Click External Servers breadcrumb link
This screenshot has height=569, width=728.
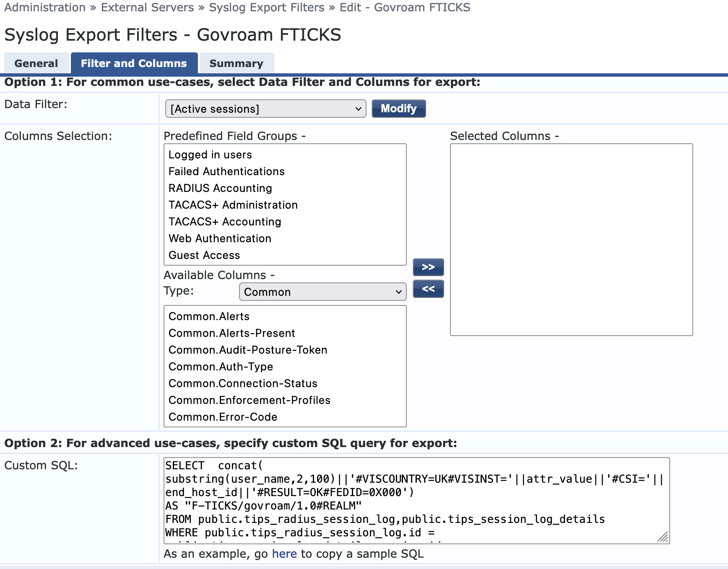click(147, 8)
